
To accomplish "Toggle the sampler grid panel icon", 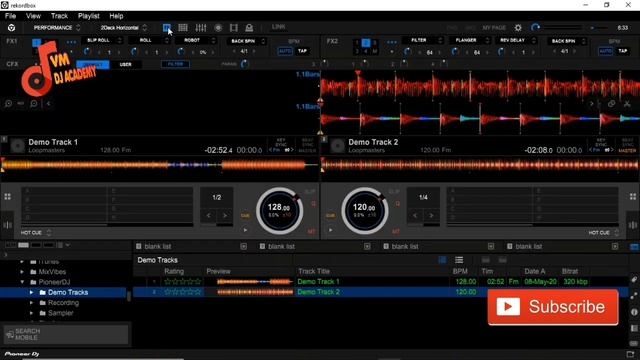I will click(x=183, y=27).
